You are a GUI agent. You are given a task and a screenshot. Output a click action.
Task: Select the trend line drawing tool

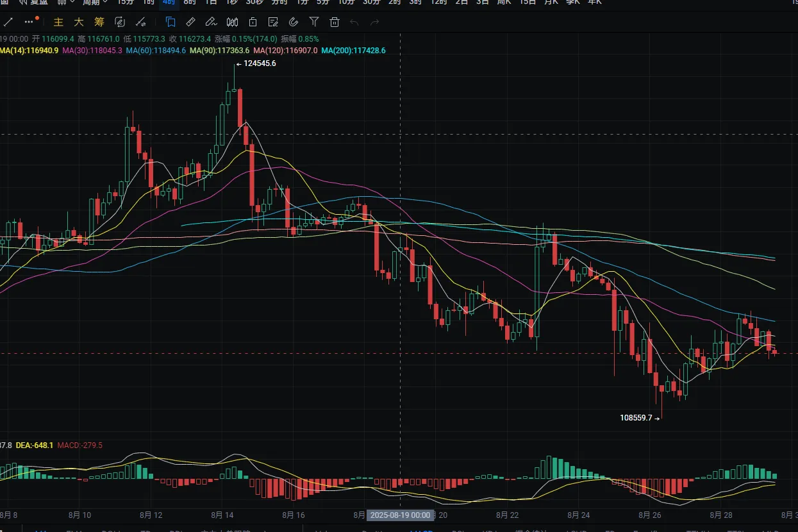coord(8,22)
